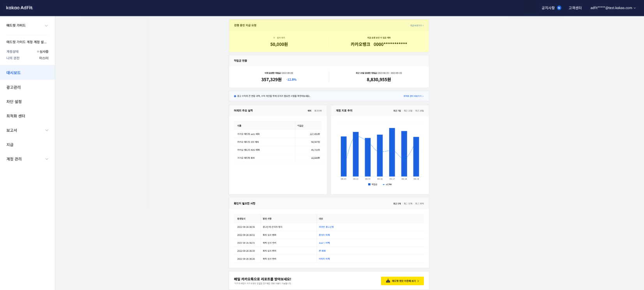This screenshot has width=644, height=290.
Task: Toggle the eCPM legend marker in chart
Action: [x=384, y=185]
